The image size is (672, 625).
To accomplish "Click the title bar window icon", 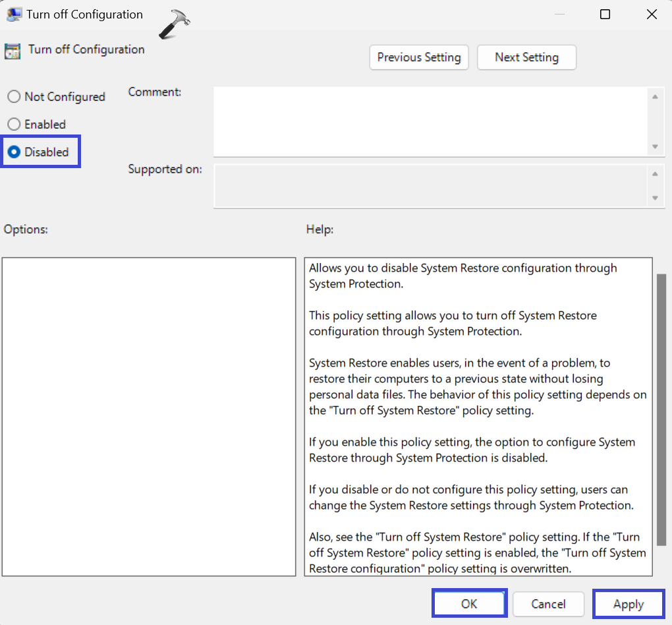I will pos(14,15).
